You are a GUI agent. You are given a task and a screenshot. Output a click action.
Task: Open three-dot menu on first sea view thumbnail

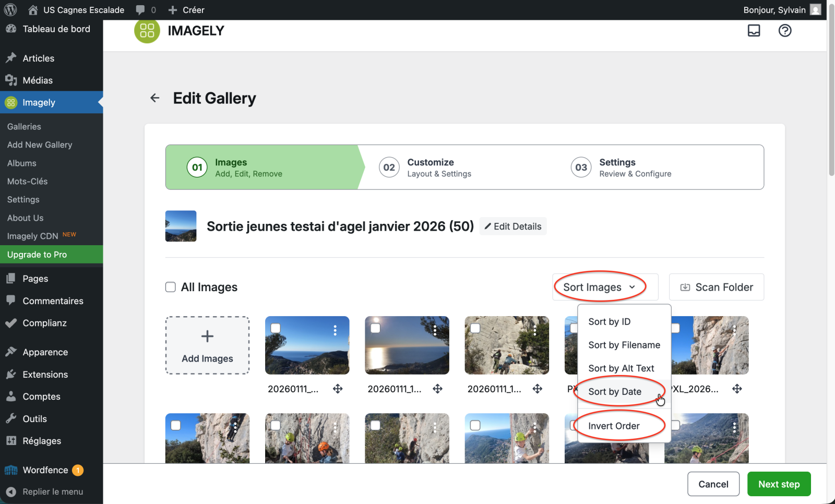tap(335, 330)
